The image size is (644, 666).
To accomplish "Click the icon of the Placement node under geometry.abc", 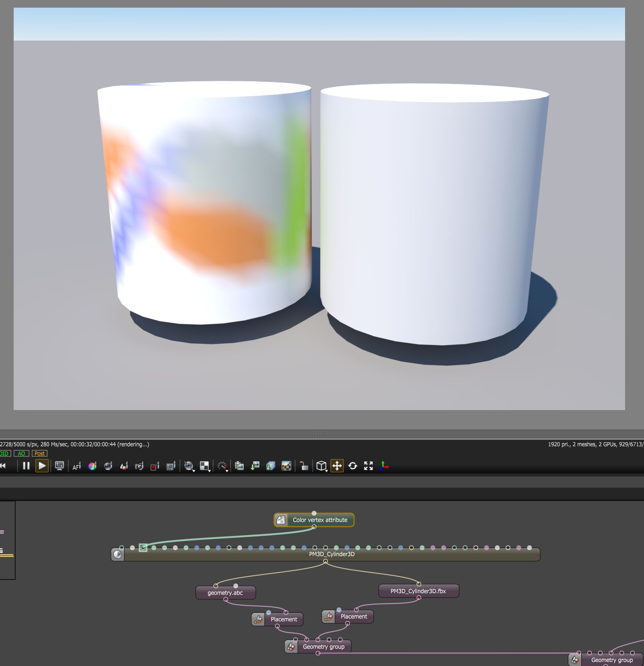I will click(x=258, y=619).
